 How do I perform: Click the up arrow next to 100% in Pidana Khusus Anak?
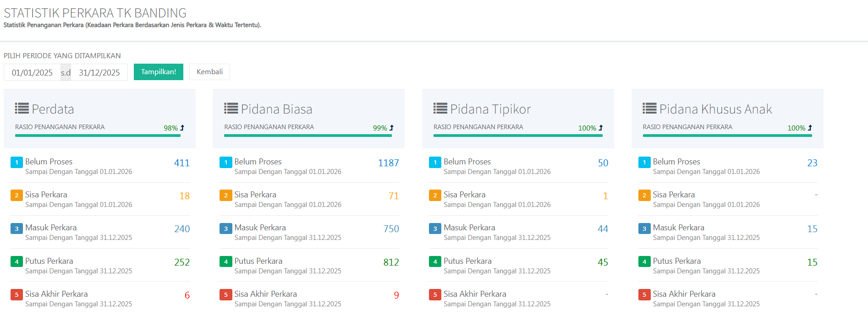[x=810, y=128]
